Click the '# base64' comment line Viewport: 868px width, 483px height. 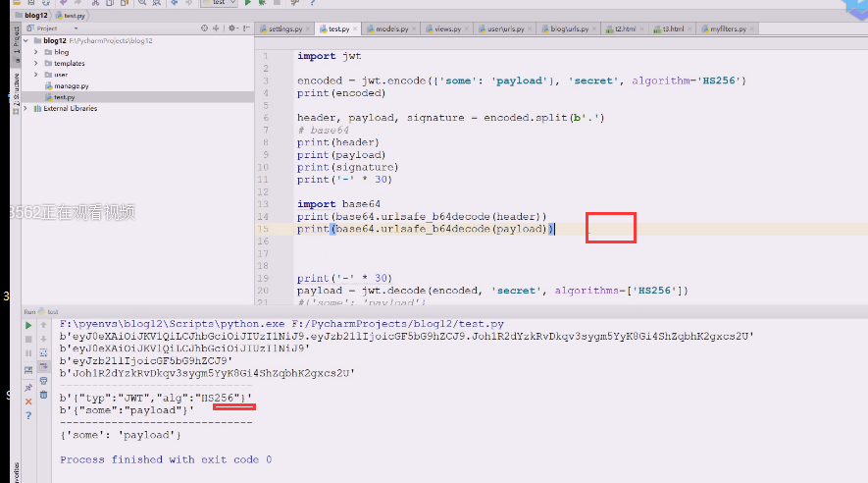324,131
